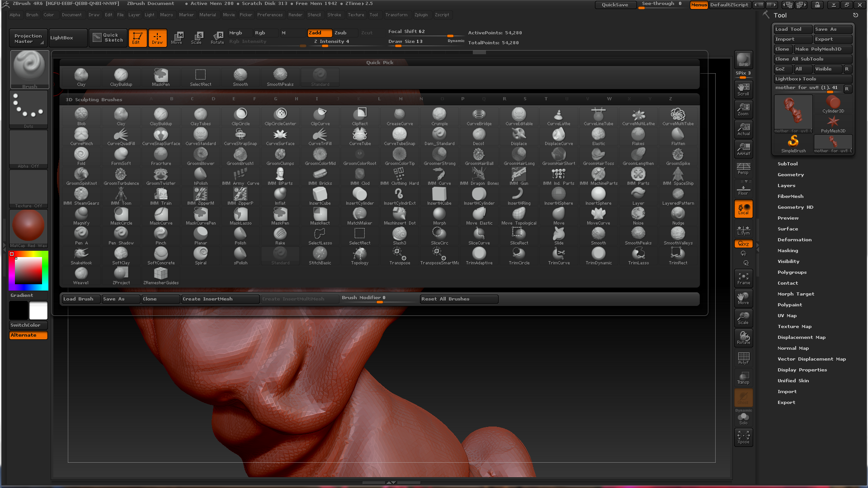Expand the Geometry section
This screenshot has width=868, height=488.
coord(791,175)
